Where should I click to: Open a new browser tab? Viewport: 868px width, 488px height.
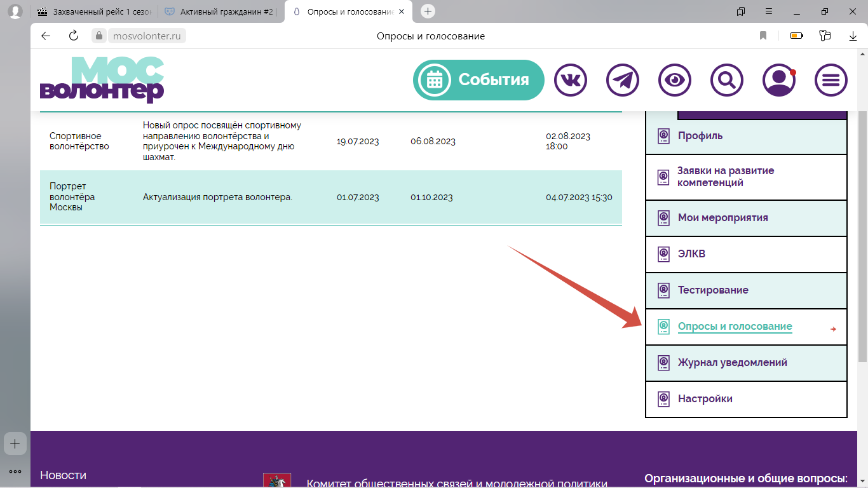(x=428, y=11)
